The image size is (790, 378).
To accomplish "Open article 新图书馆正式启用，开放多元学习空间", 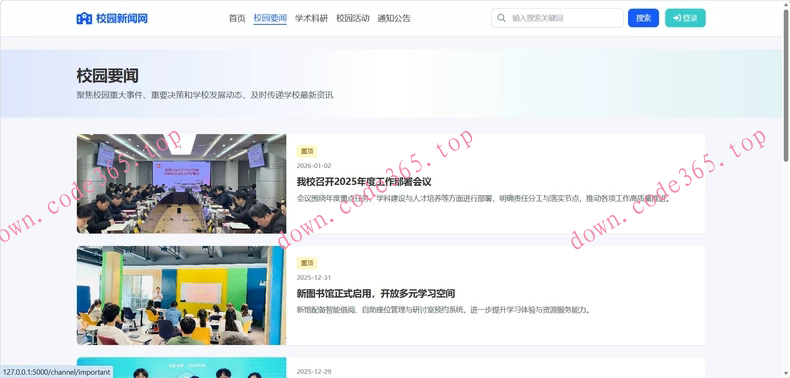I will (x=376, y=293).
